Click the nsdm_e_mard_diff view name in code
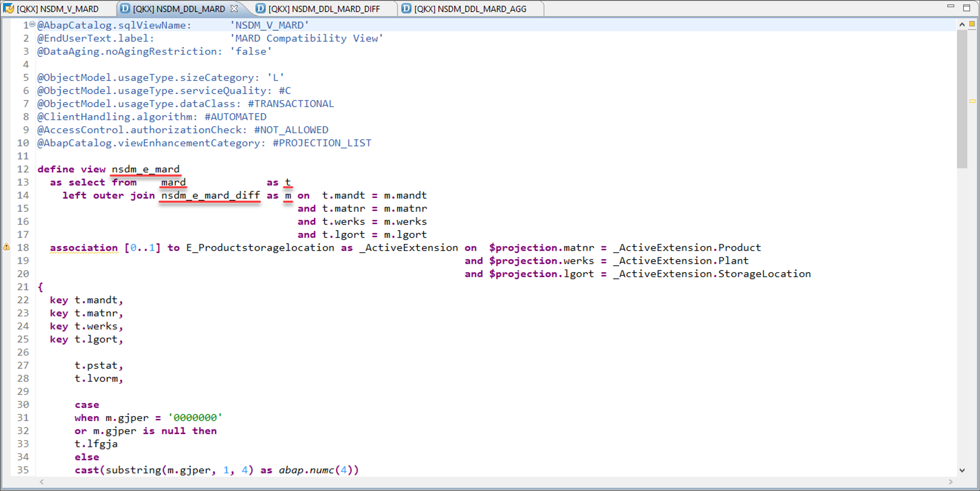The width and height of the screenshot is (980, 491). point(210,195)
